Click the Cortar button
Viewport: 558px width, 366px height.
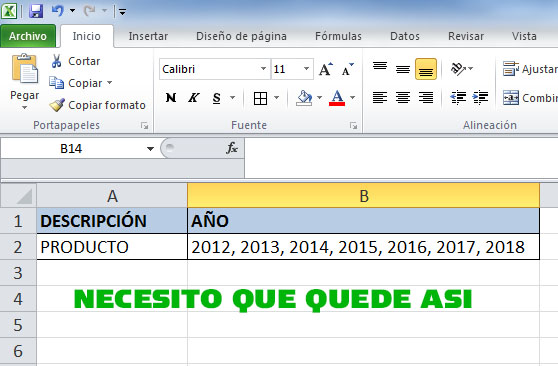click(75, 61)
